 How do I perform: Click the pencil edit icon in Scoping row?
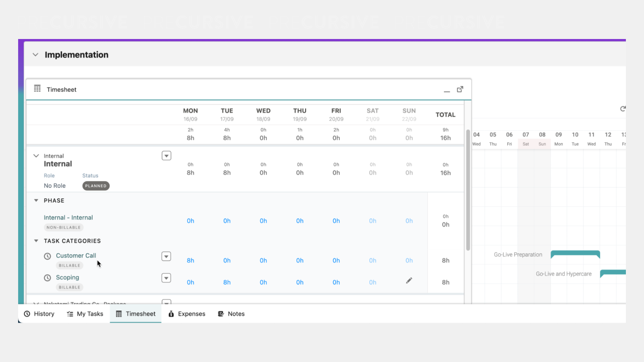tap(409, 281)
